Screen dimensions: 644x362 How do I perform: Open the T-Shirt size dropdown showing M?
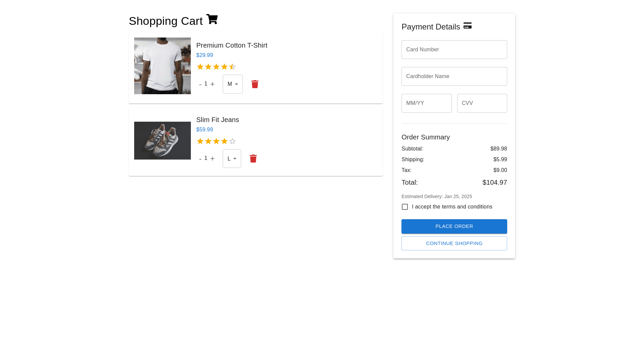click(233, 84)
